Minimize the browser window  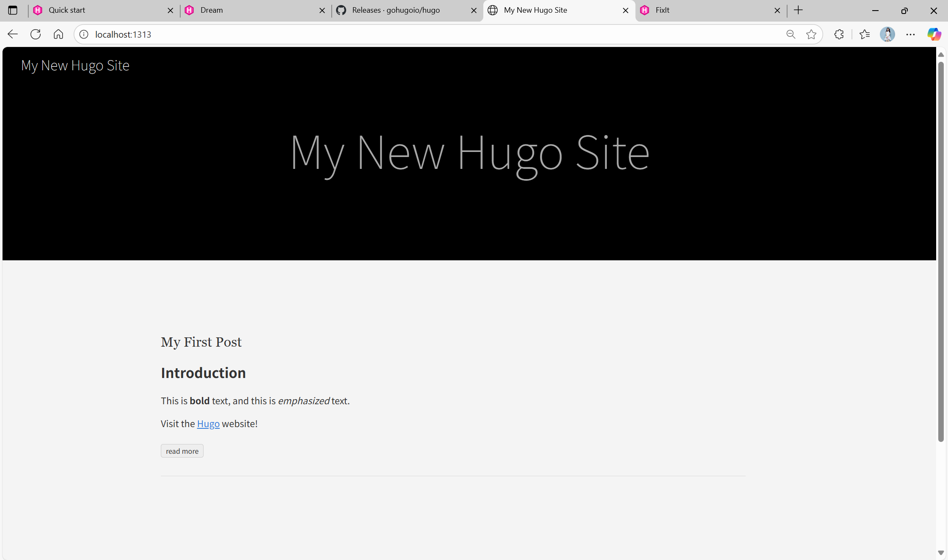click(x=875, y=11)
